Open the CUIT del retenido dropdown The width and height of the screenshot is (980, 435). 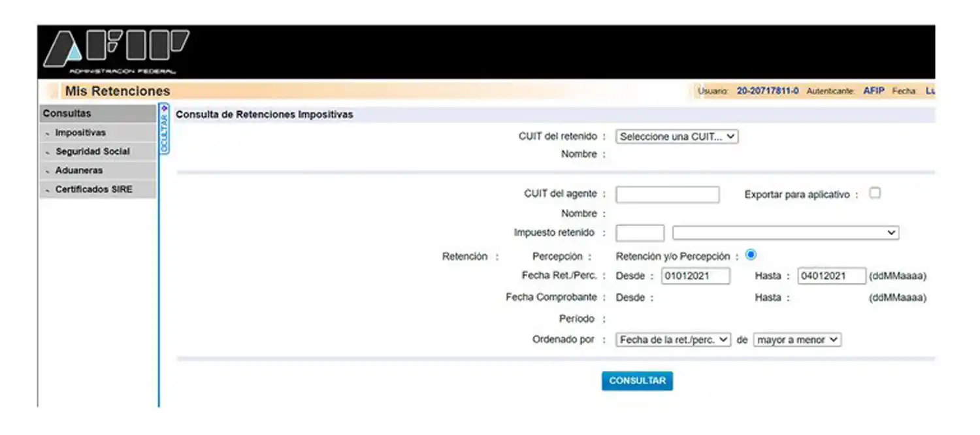pyautogui.click(x=677, y=137)
